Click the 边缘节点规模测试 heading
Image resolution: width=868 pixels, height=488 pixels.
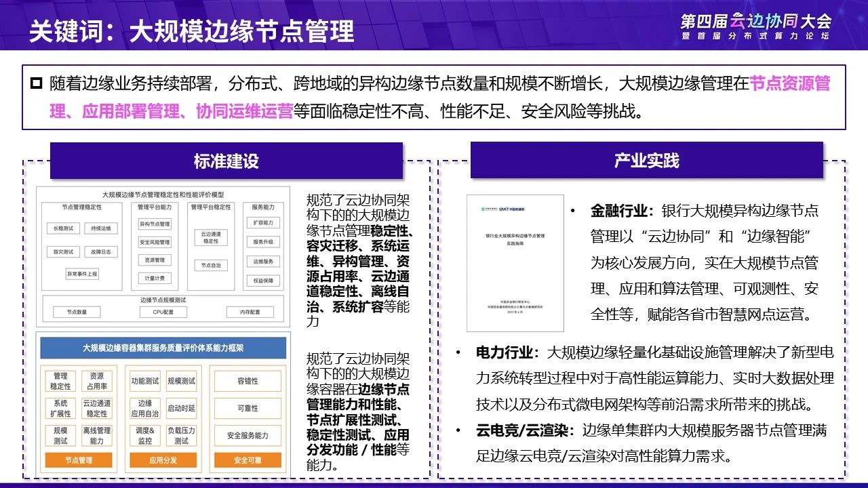tap(163, 300)
